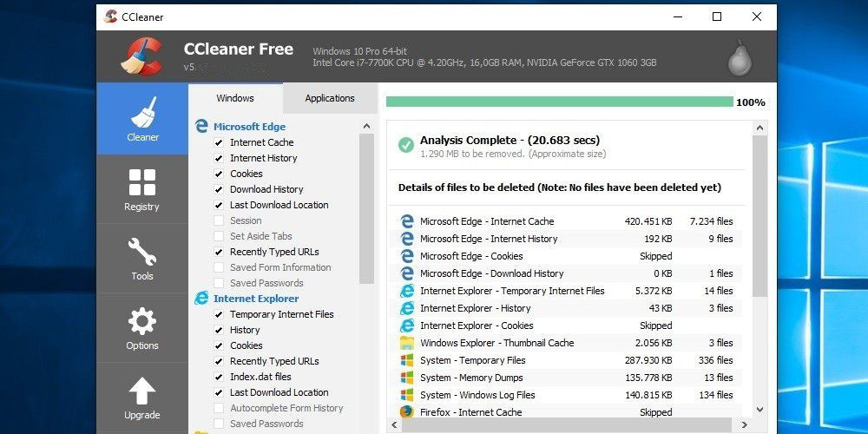Click the Saved Passwords checkbox under Edge

point(219,284)
